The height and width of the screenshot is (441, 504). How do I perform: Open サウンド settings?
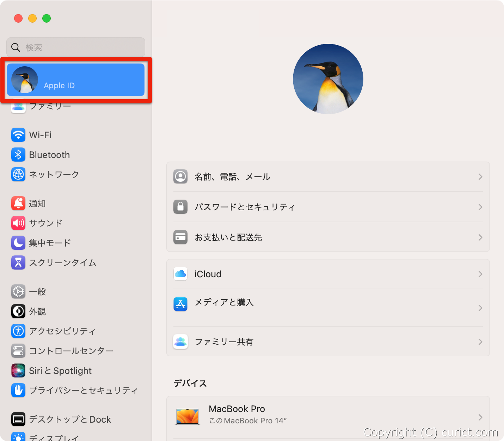point(46,223)
